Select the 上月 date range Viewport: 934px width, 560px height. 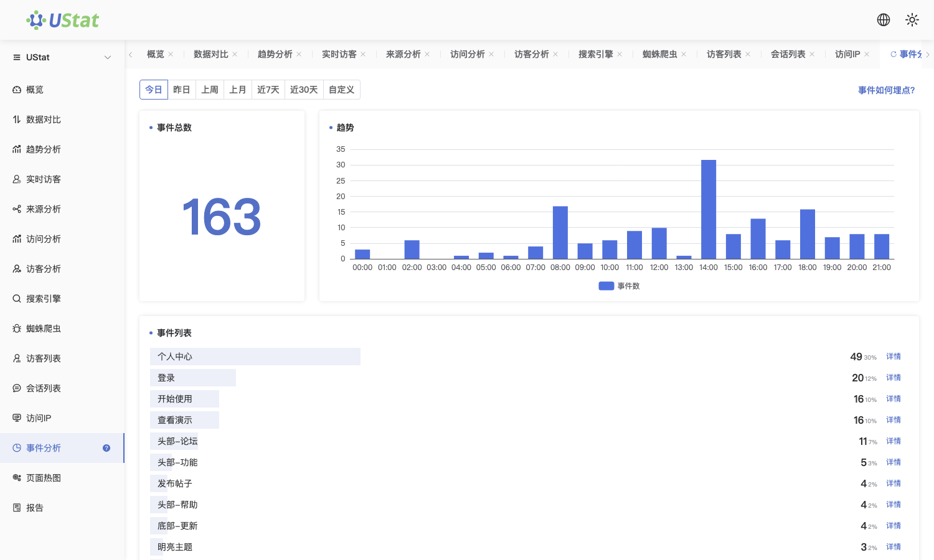[238, 90]
